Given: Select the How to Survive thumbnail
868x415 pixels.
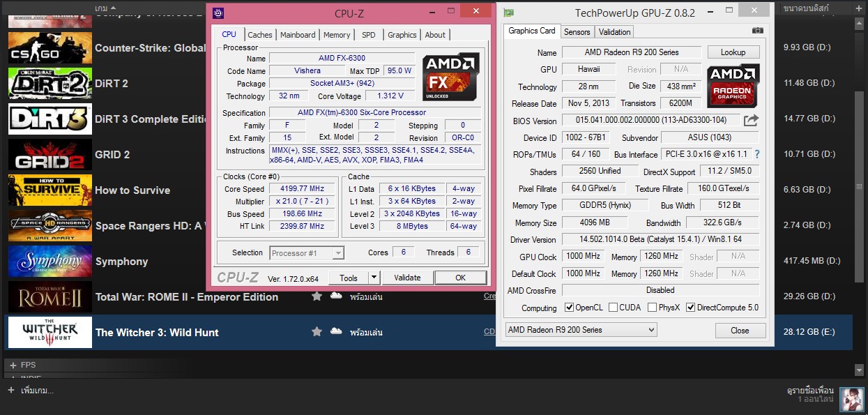Looking at the screenshot, I should [x=50, y=190].
